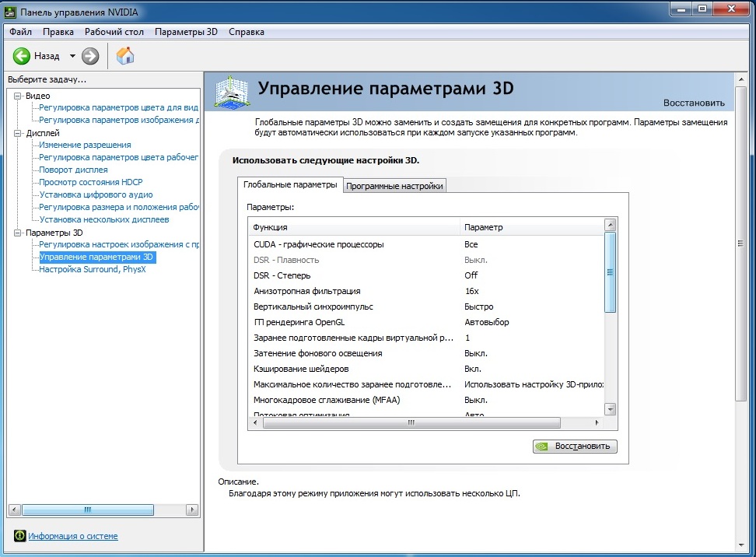Select Заранее подготовленные кадры виртуальной реальности row
Image resolution: width=756 pixels, height=557 pixels.
click(x=426, y=338)
